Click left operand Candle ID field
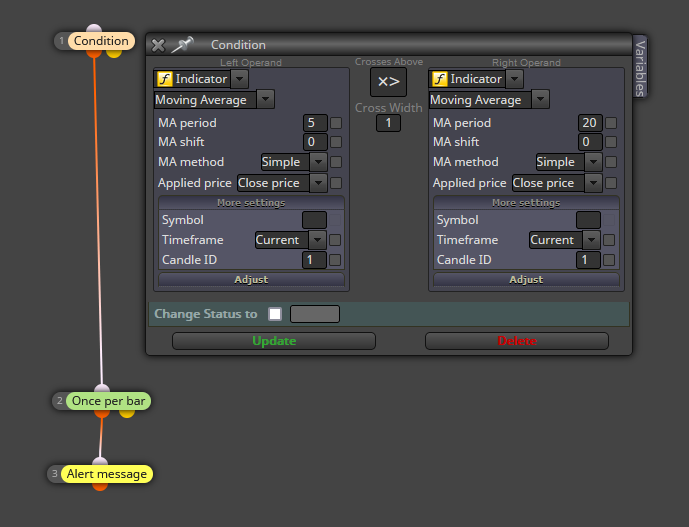The width and height of the screenshot is (689, 527). (314, 260)
